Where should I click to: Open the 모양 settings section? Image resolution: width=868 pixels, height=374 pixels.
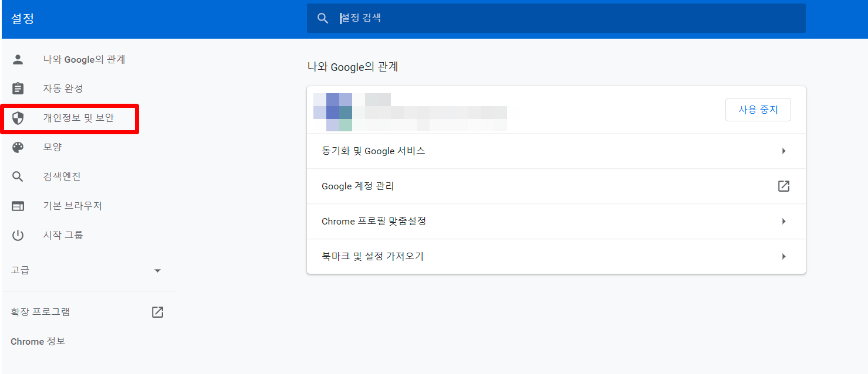52,147
